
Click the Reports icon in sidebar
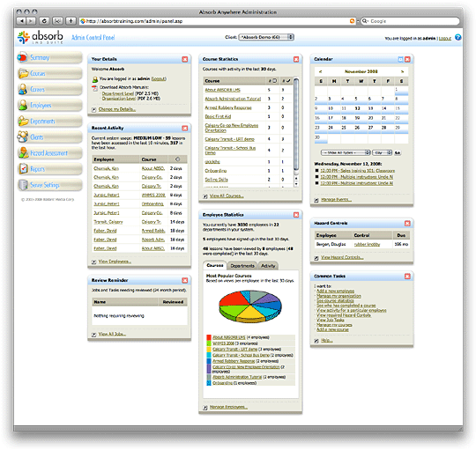point(23,168)
